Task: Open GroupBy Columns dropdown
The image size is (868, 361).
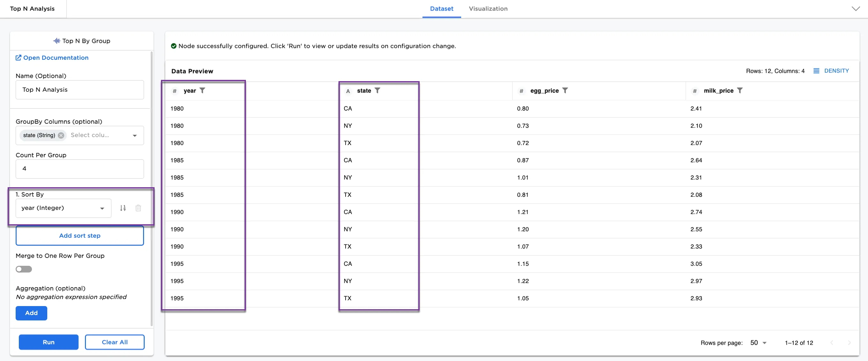Action: pos(134,135)
